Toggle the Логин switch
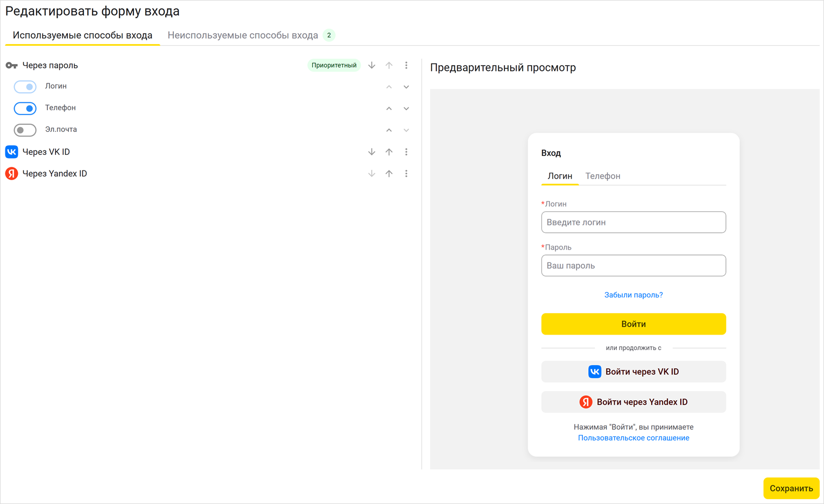This screenshot has width=824, height=504. click(x=25, y=87)
